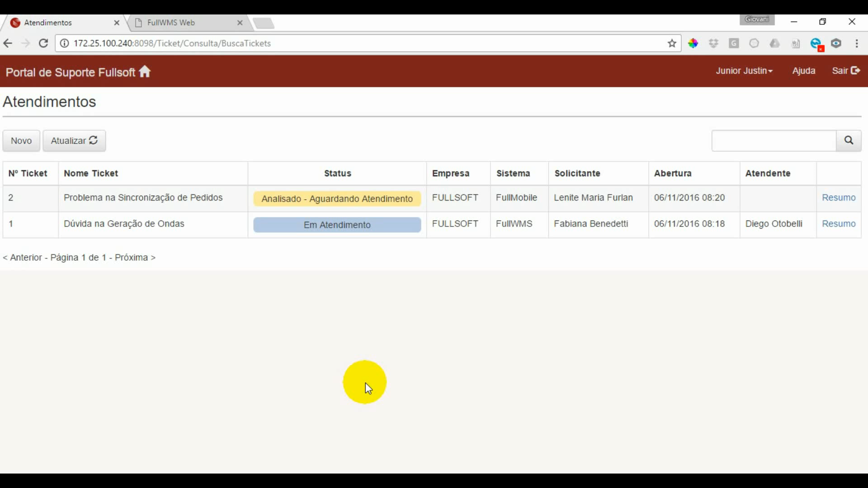
Task: Click the browser forward arrow
Action: [26, 43]
